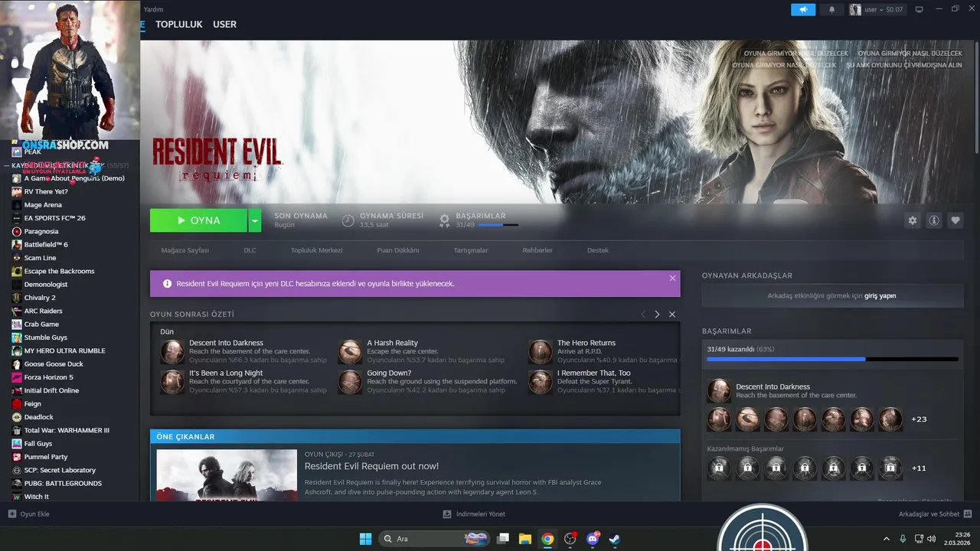
Task: Open the TOPLULUK menu
Action: click(179, 24)
